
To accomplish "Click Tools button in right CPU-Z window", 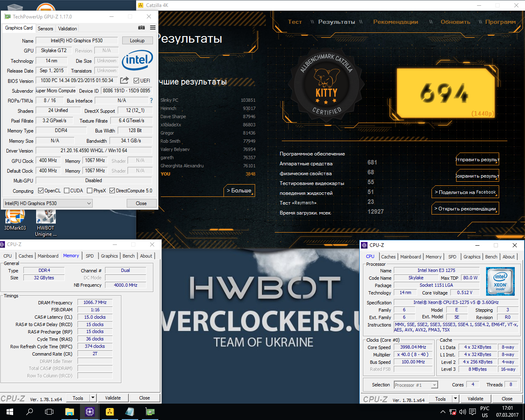I will point(441,399).
